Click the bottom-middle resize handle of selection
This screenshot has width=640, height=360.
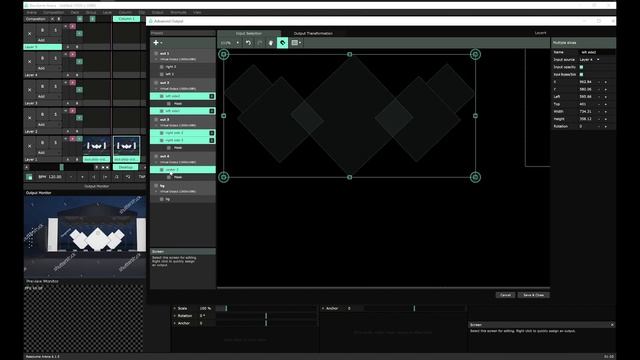(349, 177)
